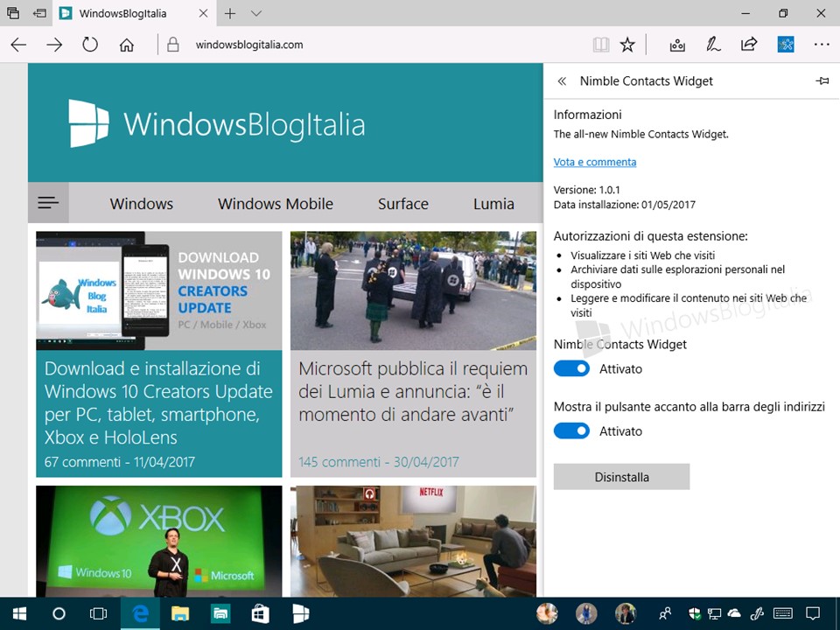Click the site lock icon
This screenshot has width=840, height=630.
pyautogui.click(x=172, y=45)
